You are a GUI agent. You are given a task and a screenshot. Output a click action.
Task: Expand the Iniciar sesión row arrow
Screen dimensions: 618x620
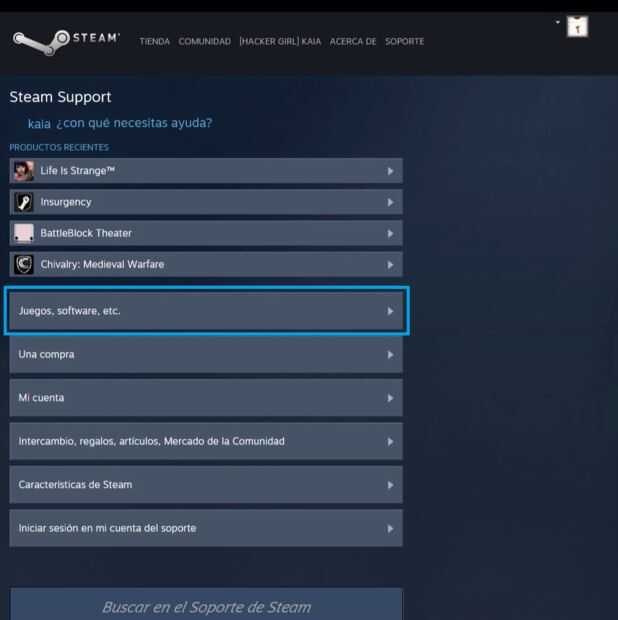(390, 529)
